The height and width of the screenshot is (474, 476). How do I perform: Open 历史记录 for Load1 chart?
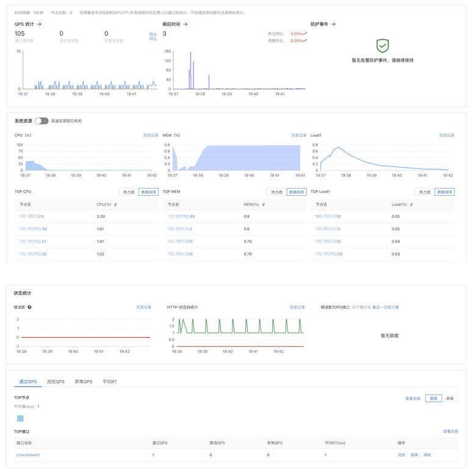447,135
